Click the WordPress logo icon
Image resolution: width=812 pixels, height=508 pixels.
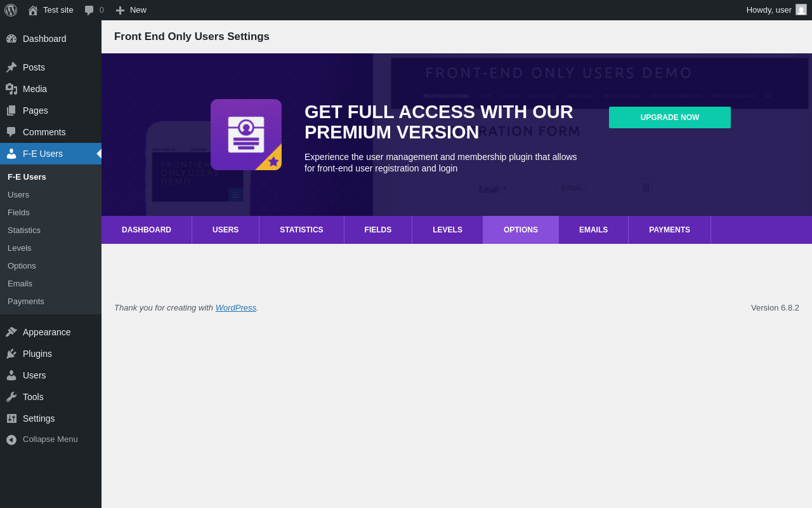(x=11, y=10)
